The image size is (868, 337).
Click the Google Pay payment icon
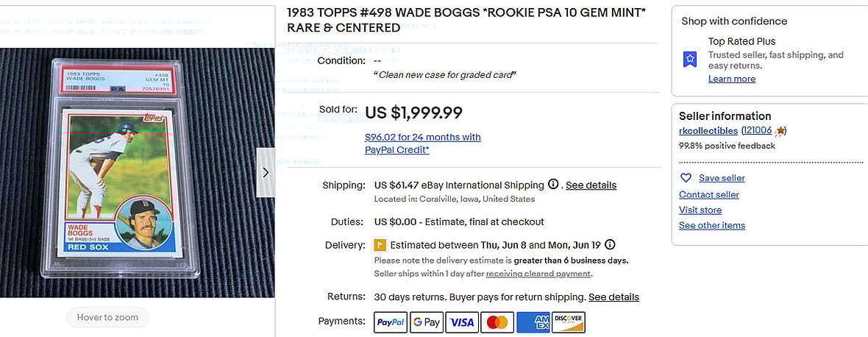(426, 322)
